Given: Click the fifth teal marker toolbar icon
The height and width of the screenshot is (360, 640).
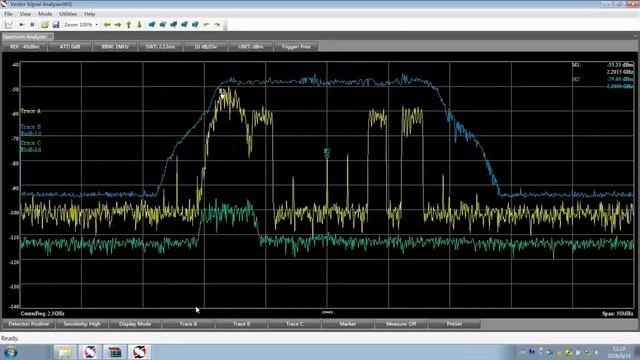Looking at the screenshot, I should click(x=195, y=25).
